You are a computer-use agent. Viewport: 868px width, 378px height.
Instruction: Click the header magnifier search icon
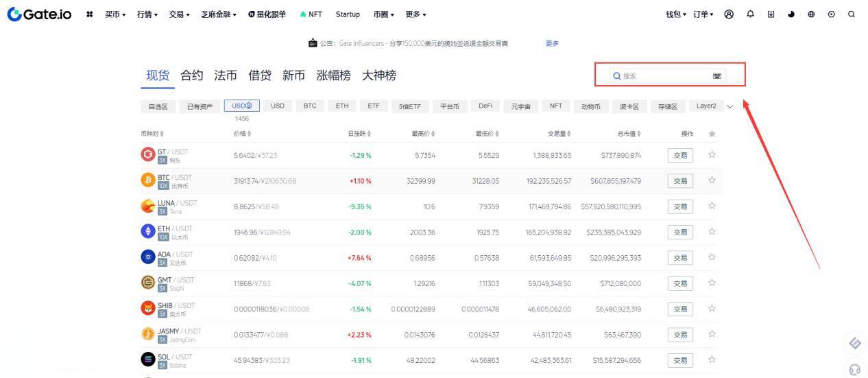point(852,14)
